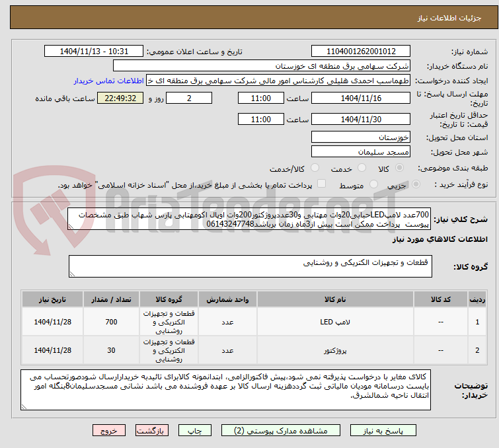Open اطلاعات تماس خریدار link
The width and height of the screenshot is (499, 448).
[109, 81]
